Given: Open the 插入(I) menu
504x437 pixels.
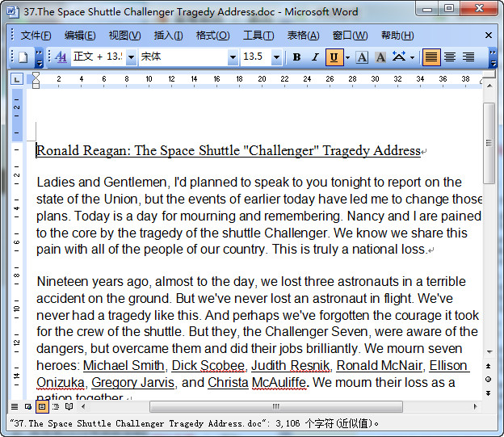Looking at the screenshot, I should [169, 36].
